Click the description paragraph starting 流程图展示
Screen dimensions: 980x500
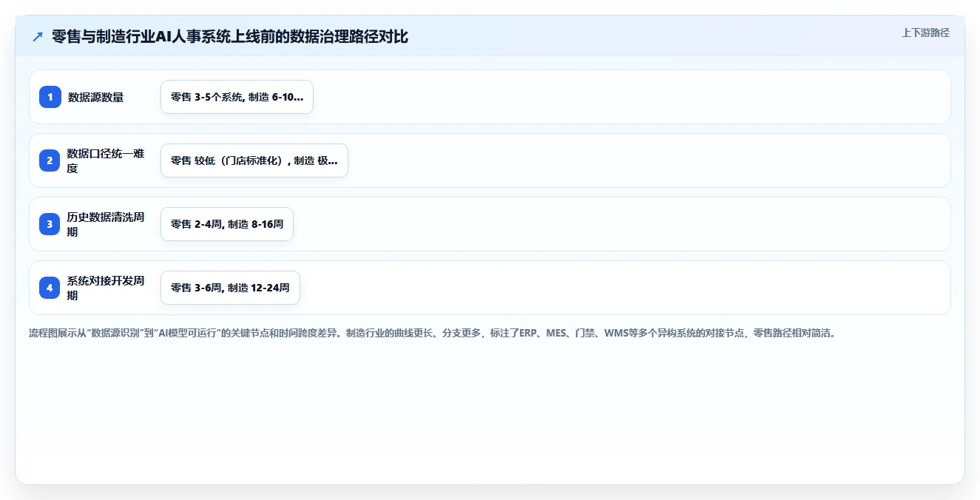point(433,334)
